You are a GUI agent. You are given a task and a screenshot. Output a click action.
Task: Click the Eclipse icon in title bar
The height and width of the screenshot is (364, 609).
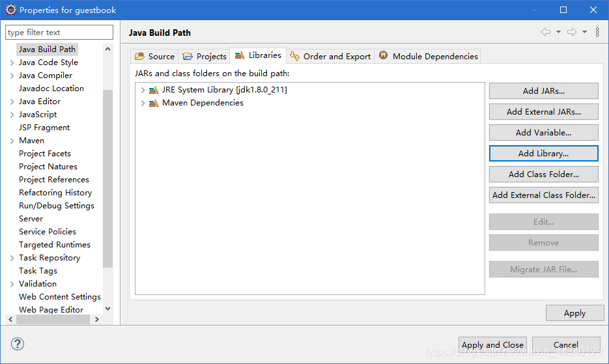click(11, 10)
